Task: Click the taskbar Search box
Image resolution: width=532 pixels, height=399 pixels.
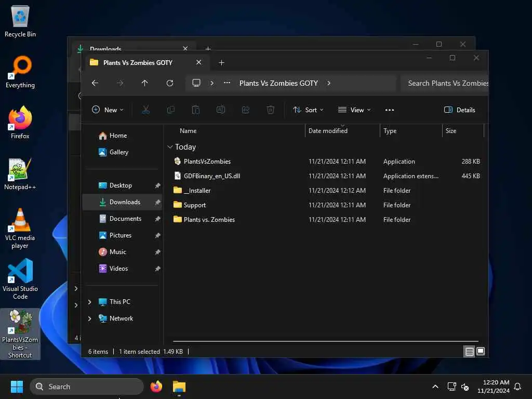Action: tap(87, 387)
